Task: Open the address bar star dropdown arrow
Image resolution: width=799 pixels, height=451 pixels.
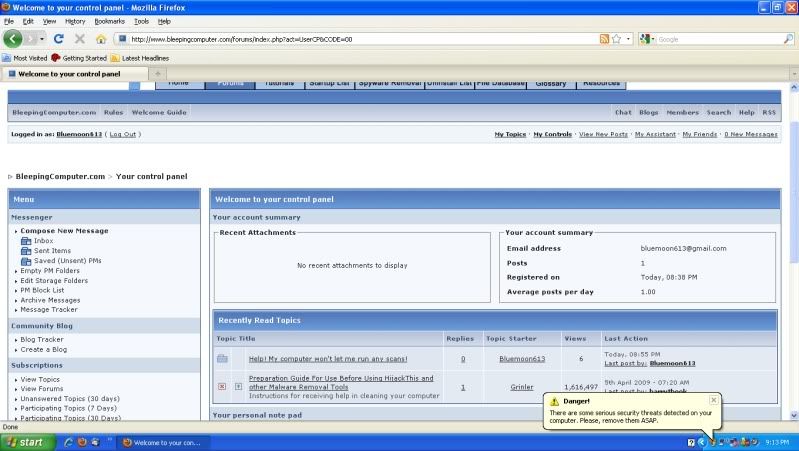Action: click(628, 39)
